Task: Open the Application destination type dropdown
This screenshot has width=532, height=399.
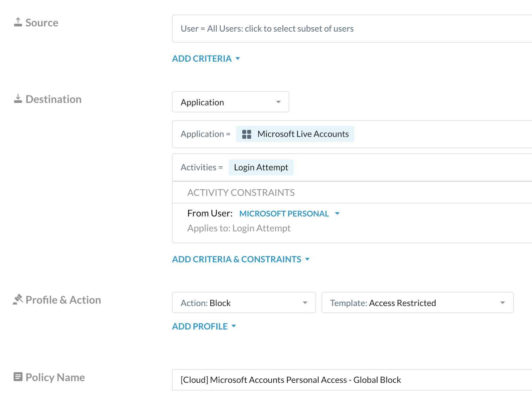Action: pos(230,102)
